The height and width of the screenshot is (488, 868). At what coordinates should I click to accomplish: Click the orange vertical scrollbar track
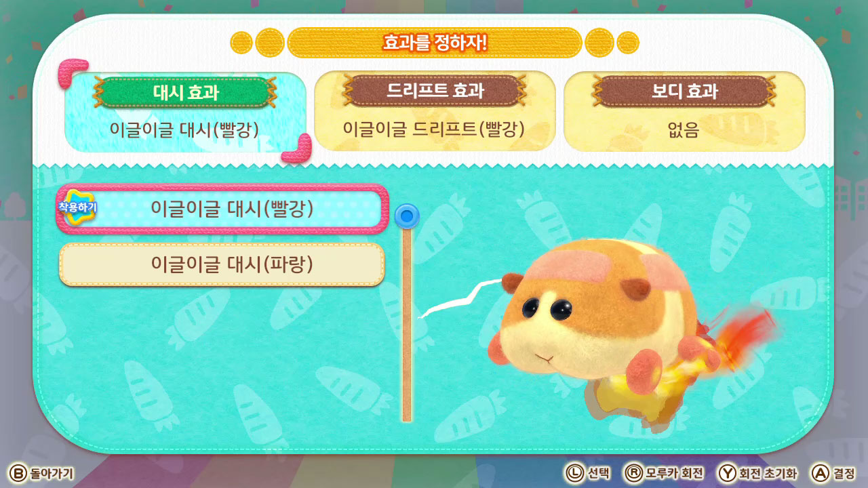(x=407, y=325)
